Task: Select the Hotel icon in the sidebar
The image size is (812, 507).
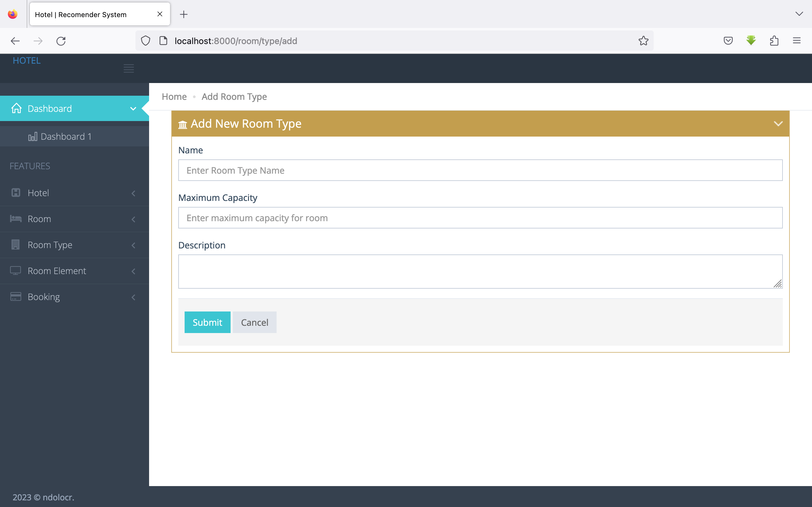Action: 16,193
